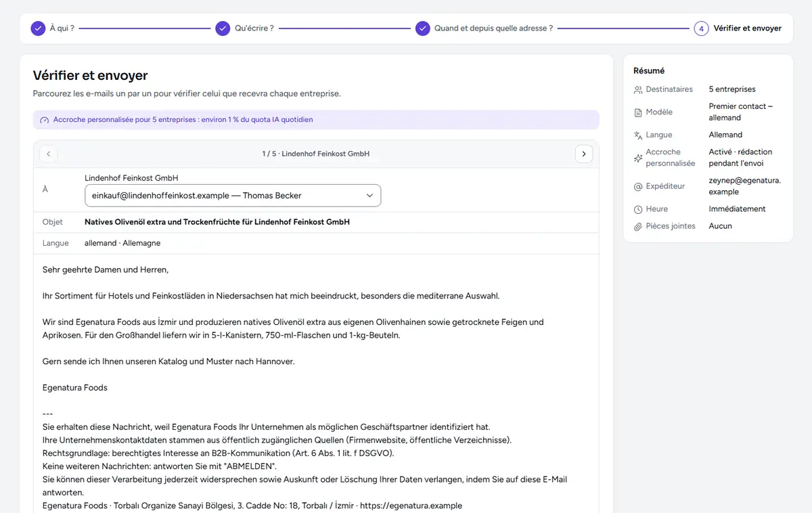Click the Résumé panel heading
This screenshot has height=513, width=812.
649,70
